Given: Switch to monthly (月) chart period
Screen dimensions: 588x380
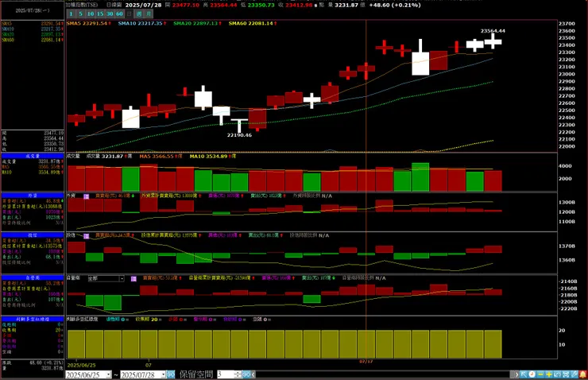Looking at the screenshot, I should (149, 14).
